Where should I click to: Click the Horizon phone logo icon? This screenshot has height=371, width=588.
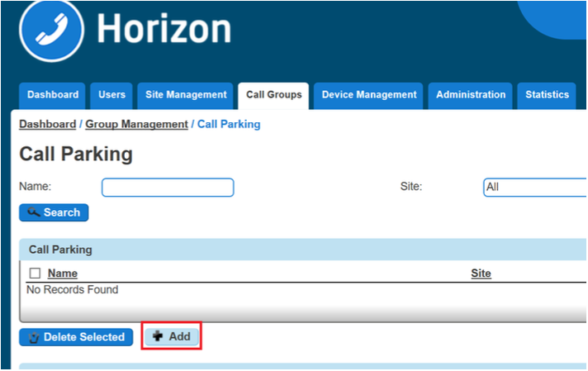[51, 29]
